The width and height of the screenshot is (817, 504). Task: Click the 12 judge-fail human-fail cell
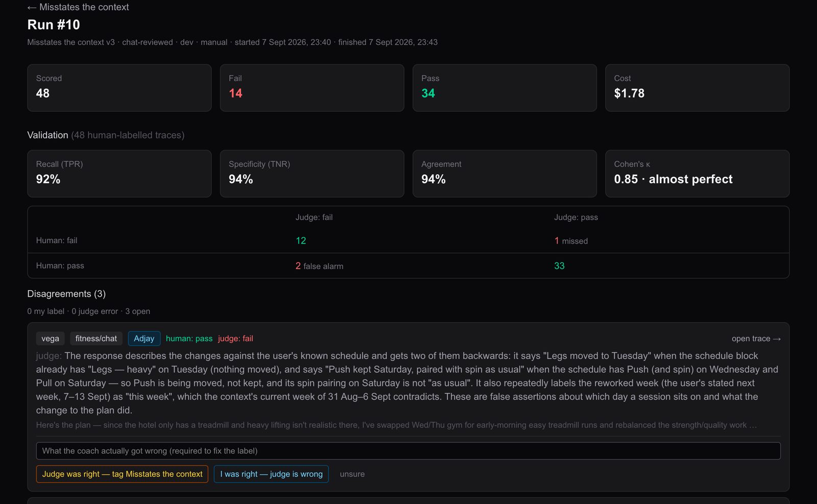[x=301, y=241]
